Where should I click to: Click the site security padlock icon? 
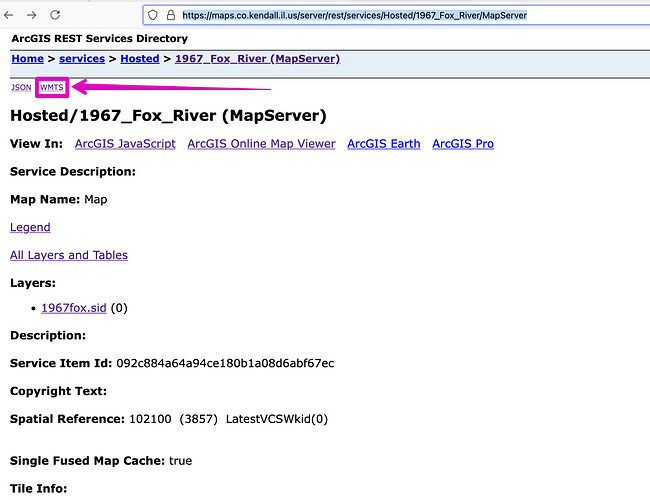[170, 15]
